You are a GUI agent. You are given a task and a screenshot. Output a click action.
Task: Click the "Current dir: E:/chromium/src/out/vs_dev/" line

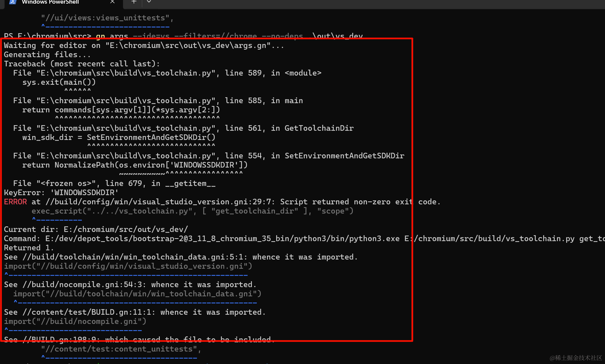96,229
